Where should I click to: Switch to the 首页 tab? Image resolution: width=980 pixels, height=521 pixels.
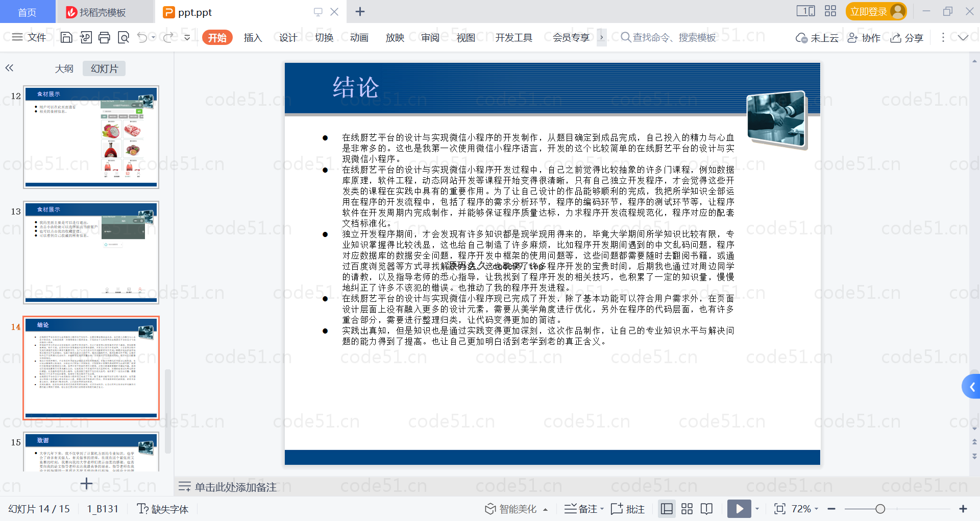point(27,12)
